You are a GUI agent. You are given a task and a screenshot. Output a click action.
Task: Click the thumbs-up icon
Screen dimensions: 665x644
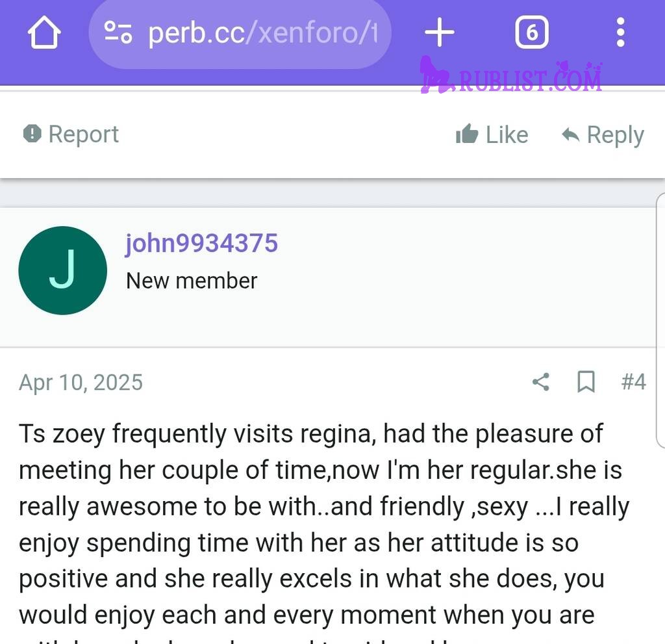point(467,134)
